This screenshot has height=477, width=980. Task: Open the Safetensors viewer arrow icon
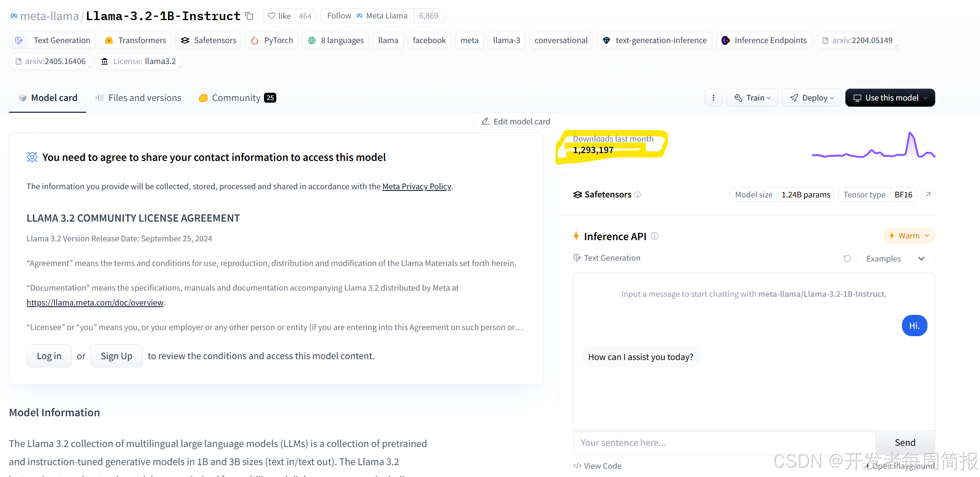928,195
